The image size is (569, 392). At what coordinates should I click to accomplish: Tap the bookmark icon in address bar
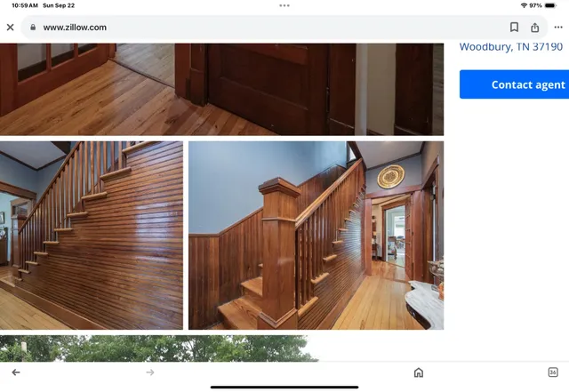click(x=514, y=28)
